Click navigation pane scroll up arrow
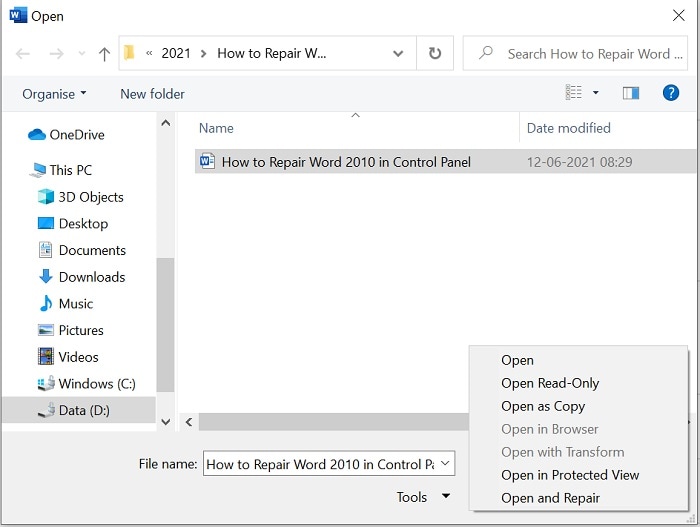This screenshot has height=527, width=700. click(x=166, y=123)
